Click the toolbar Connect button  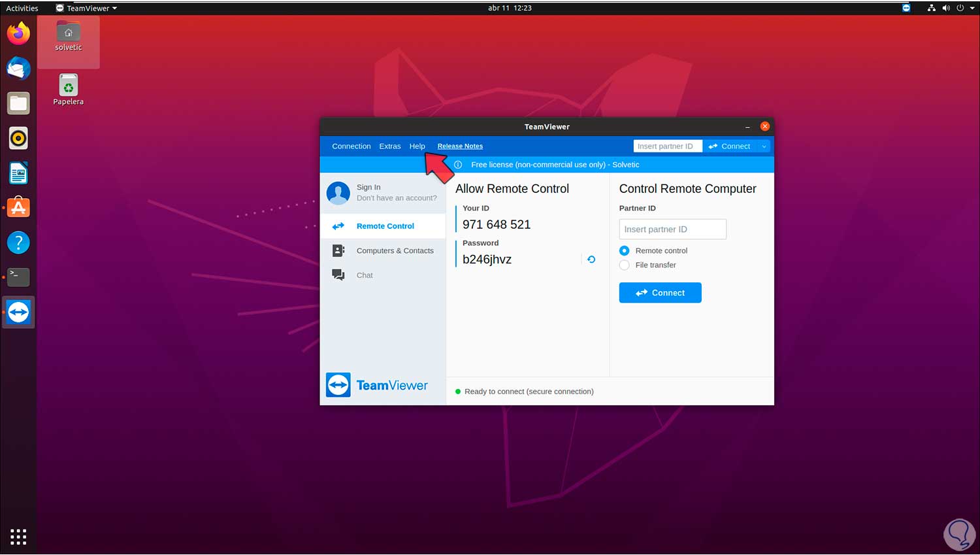pyautogui.click(x=730, y=146)
